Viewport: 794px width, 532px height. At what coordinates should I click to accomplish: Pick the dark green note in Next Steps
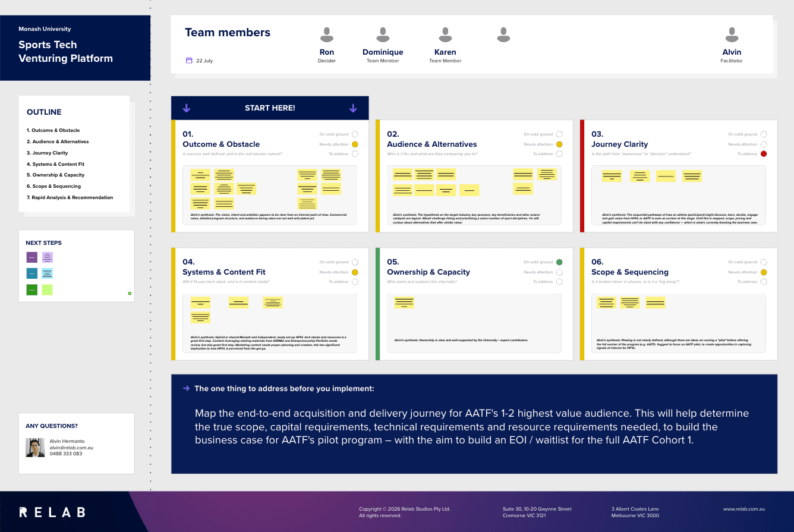point(32,290)
